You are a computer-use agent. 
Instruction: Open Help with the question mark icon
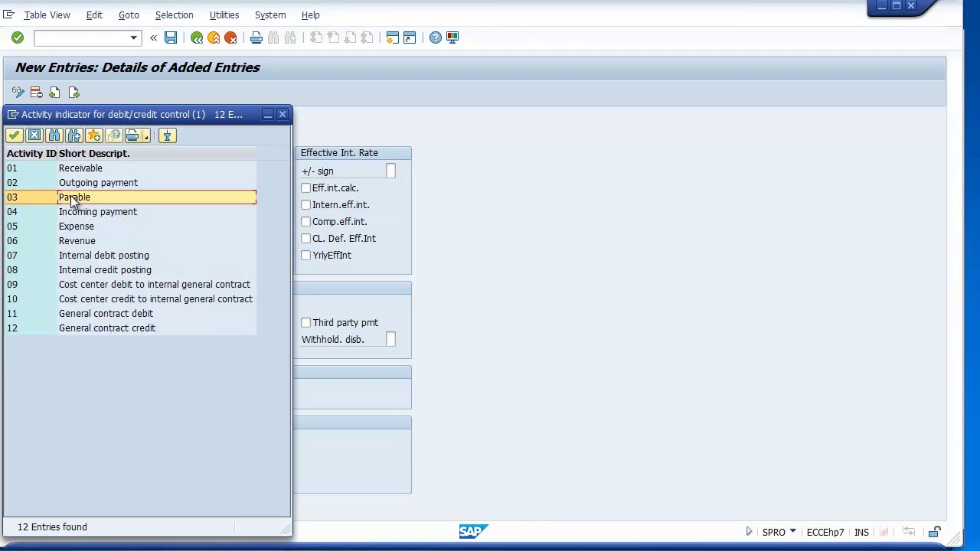coord(435,37)
